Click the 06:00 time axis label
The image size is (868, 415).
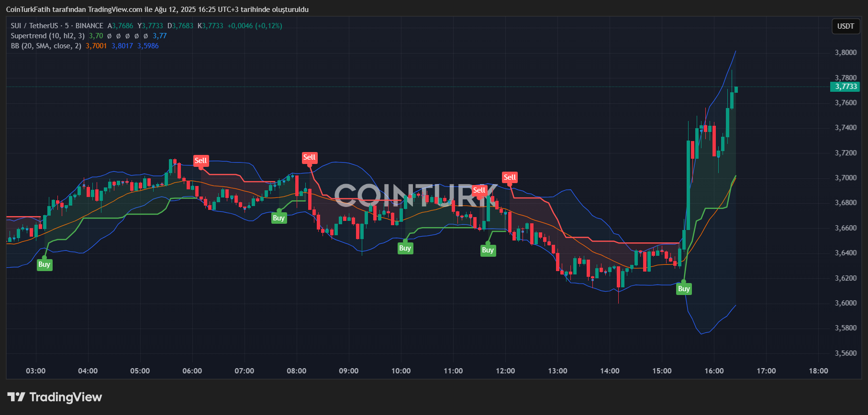pyautogui.click(x=192, y=371)
